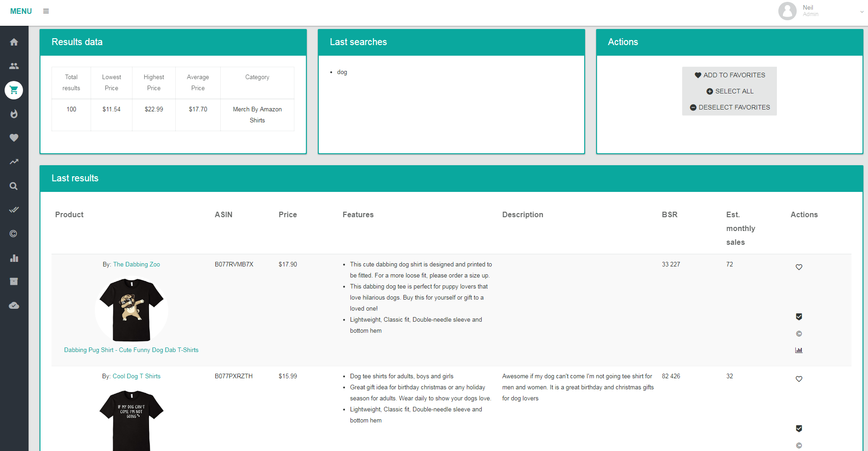
Task: Click copyright icon for Dabbing Pug Shirt
Action: (799, 334)
